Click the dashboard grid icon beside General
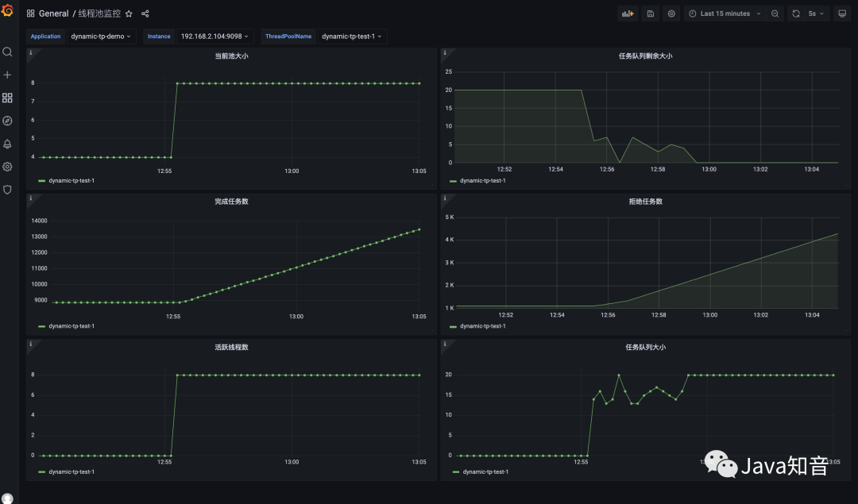This screenshot has height=504, width=858. (31, 13)
